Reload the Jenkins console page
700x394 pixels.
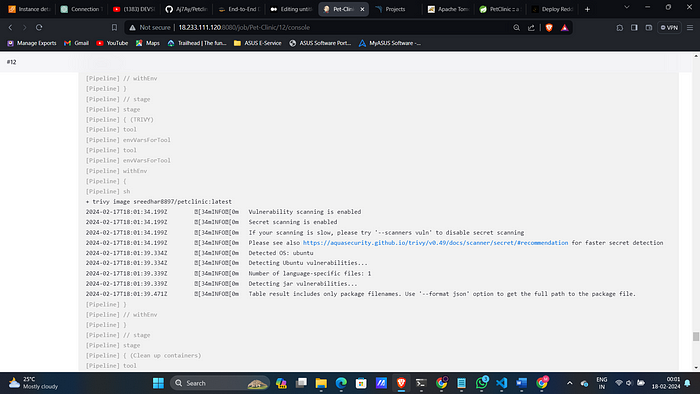(39, 27)
